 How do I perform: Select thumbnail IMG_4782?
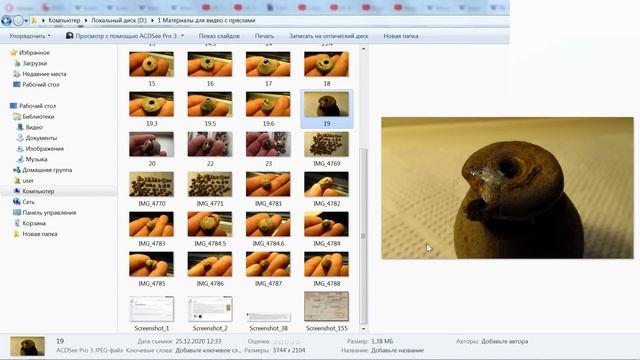(x=327, y=184)
